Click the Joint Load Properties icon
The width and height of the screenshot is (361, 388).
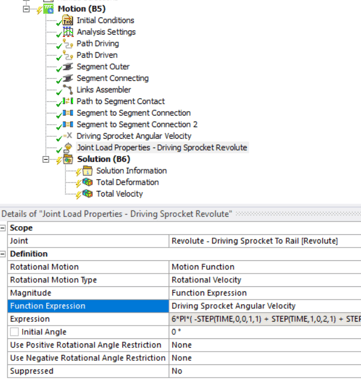(68, 147)
